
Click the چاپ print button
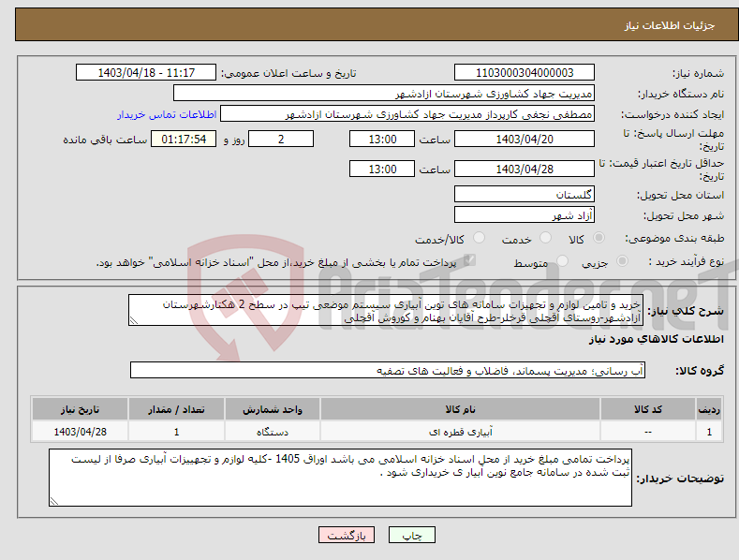tap(412, 536)
